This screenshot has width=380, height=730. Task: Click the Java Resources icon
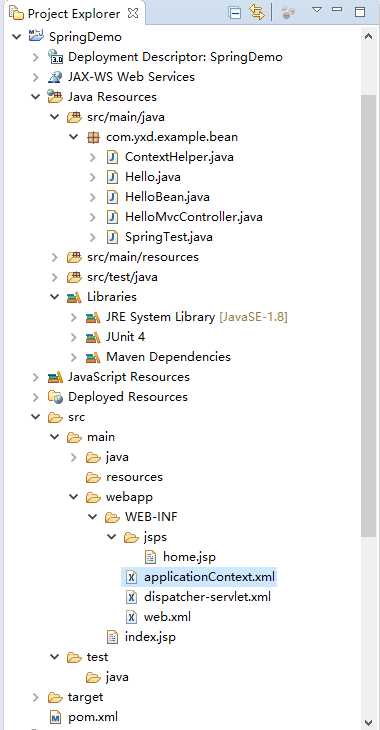click(55, 97)
